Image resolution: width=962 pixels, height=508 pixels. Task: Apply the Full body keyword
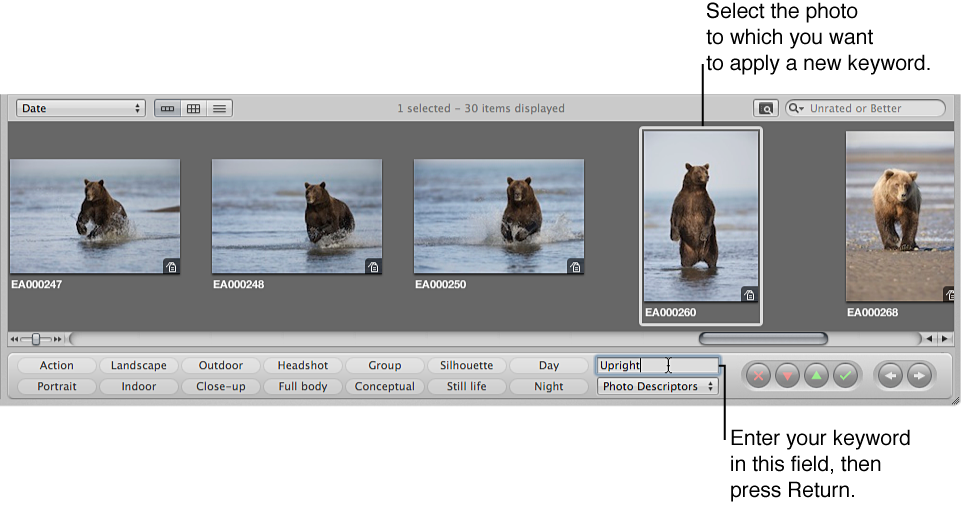302,387
